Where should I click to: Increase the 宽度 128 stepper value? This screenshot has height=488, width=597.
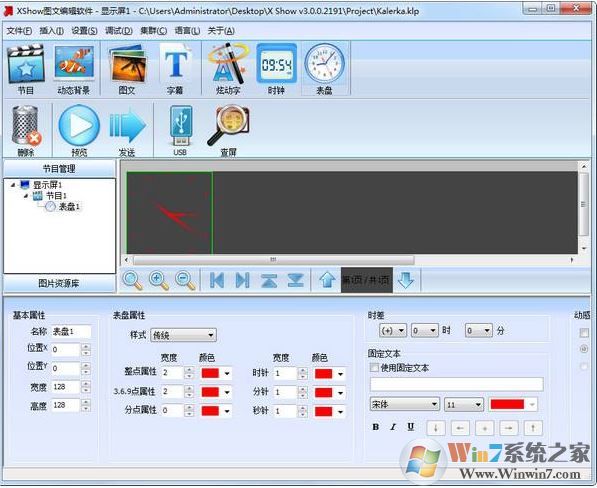pyautogui.click(x=86, y=384)
